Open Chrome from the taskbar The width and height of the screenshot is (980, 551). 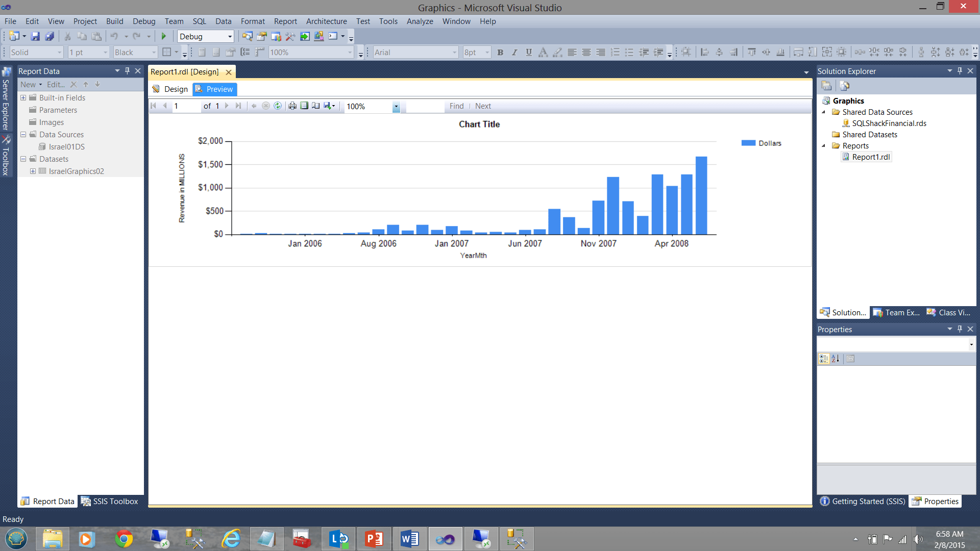[x=124, y=539]
